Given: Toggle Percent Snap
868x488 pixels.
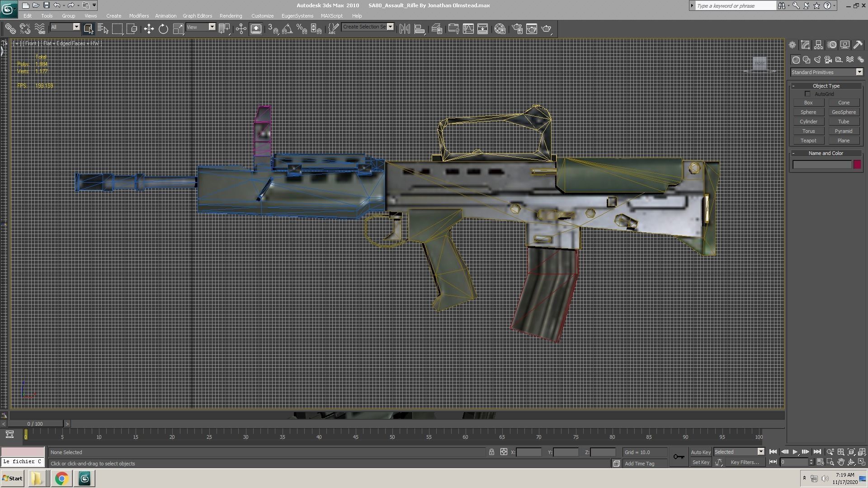Looking at the screenshot, I should coord(302,29).
